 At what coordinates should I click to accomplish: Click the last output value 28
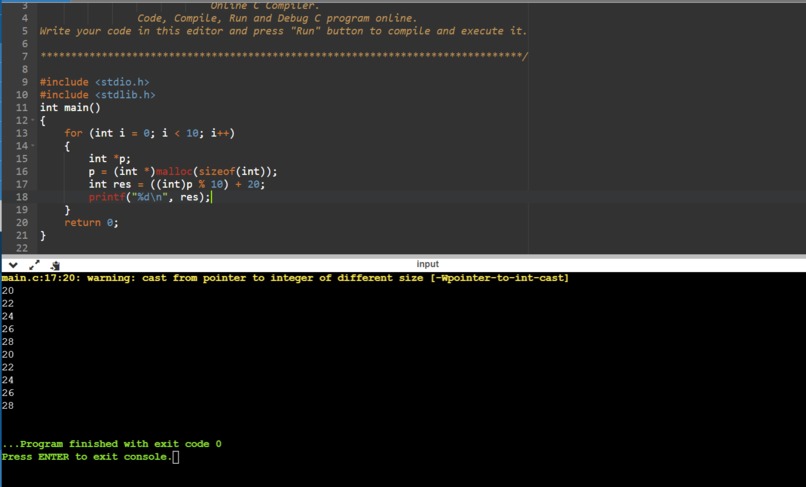click(8, 406)
